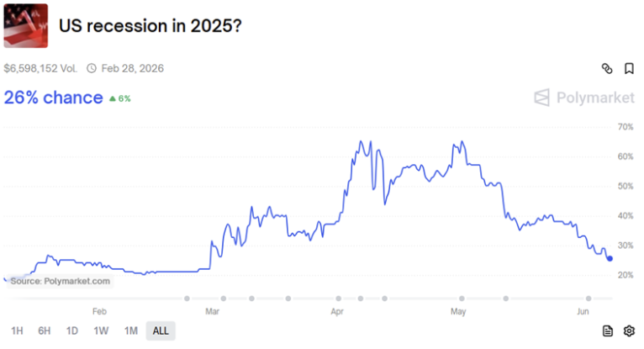Click the last timeline dot in June
The height and width of the screenshot is (349, 644).
click(x=589, y=298)
